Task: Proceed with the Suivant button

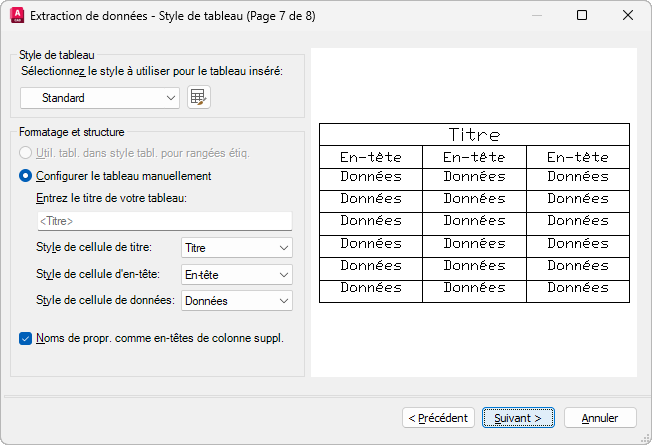Action: [x=517, y=417]
